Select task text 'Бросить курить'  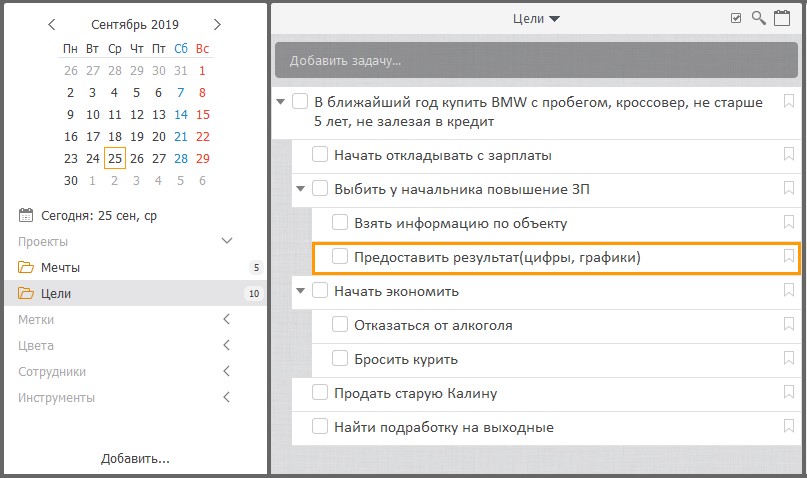tap(406, 359)
